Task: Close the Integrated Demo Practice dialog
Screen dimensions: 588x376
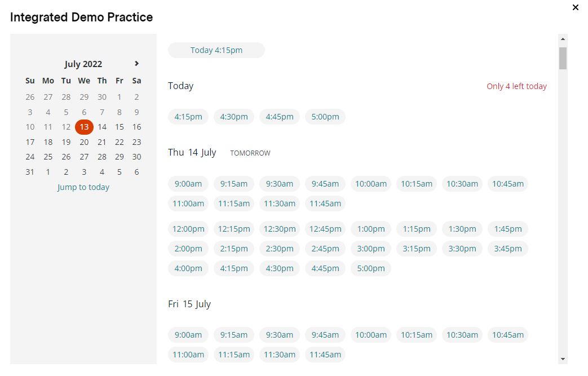Action: pyautogui.click(x=575, y=7)
